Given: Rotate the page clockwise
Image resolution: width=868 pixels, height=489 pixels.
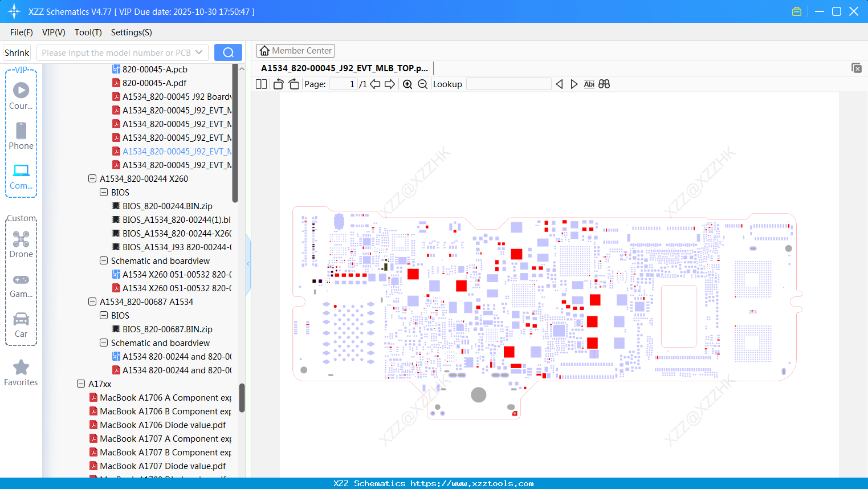Looking at the screenshot, I should [x=294, y=84].
